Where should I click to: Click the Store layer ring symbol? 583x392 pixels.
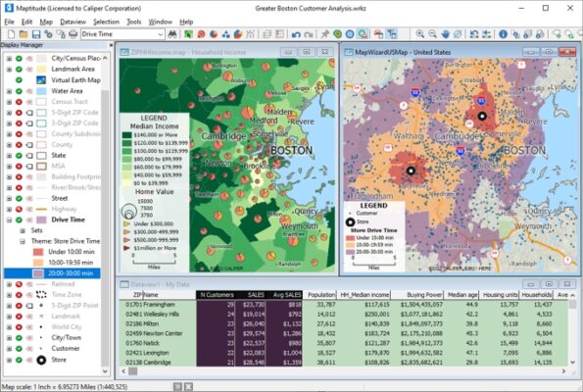coord(41,360)
